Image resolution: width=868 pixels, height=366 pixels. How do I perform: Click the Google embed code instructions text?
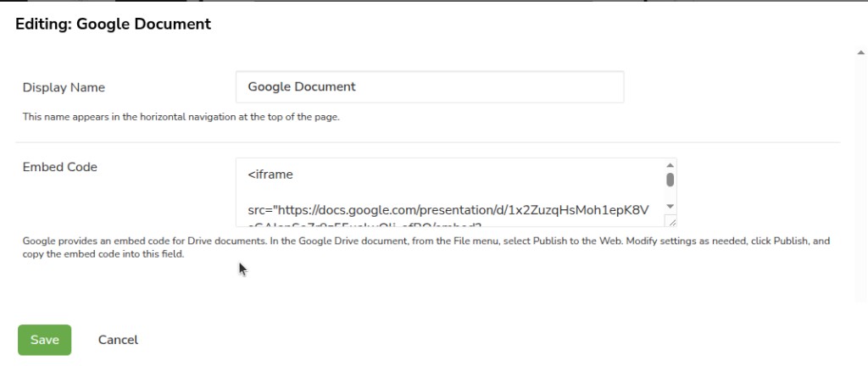[x=426, y=248]
